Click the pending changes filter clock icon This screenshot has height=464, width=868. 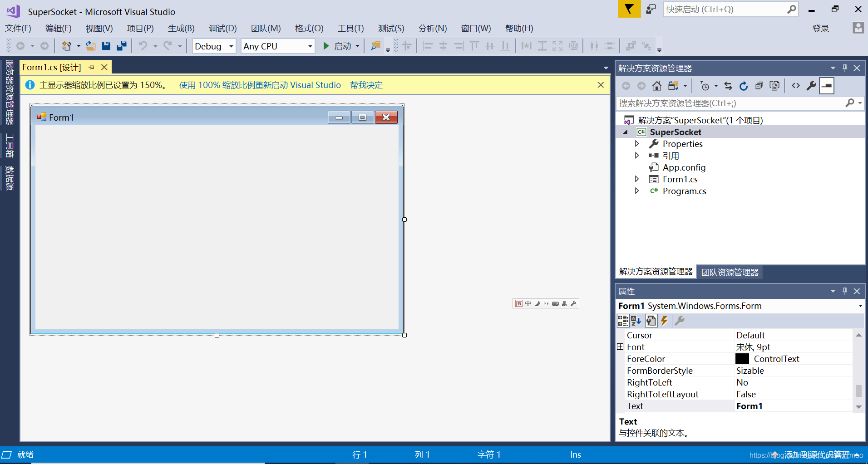pos(705,86)
